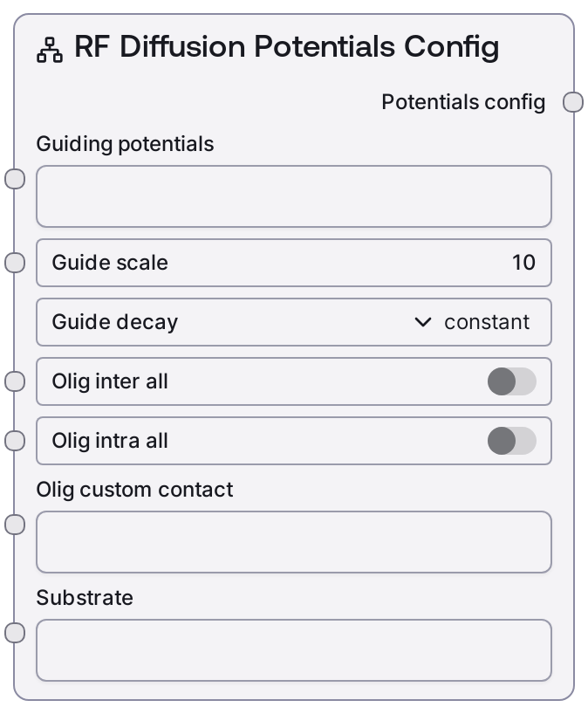Click the node hierarchy icon in title
This screenshot has height=714, width=588.
[49, 51]
